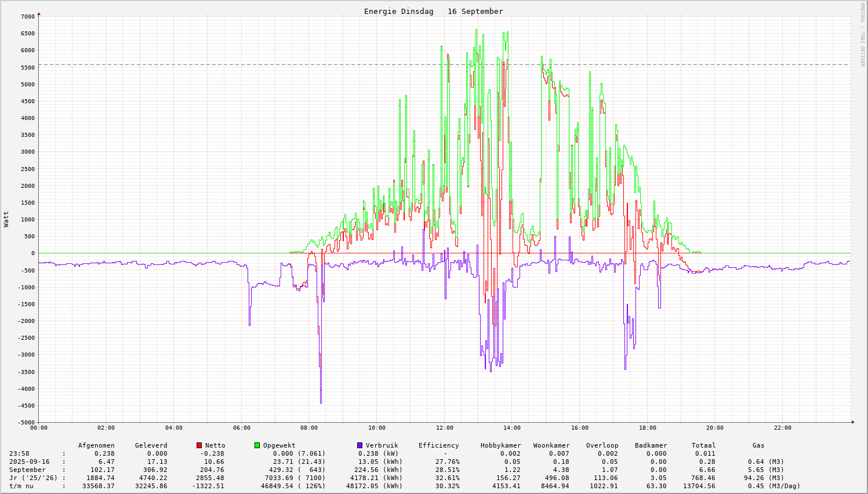The height and width of the screenshot is (494, 868).
Task: Click the purple Verbruik legend swatch
Action: (x=360, y=445)
